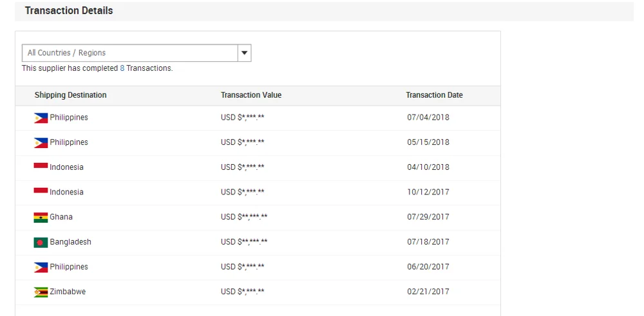Click the Zimbabwe flag icon
Image resolution: width=644 pixels, height=316 pixels.
(x=41, y=292)
